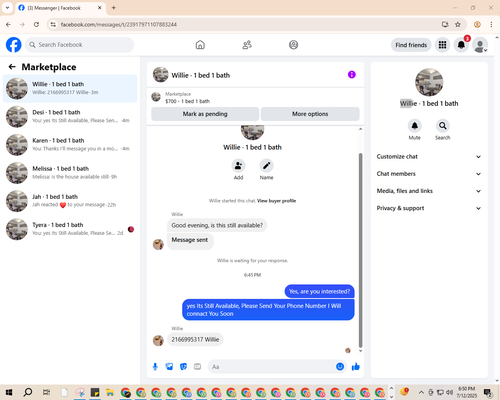
Task: Click the Mark as pending button
Action: [x=205, y=114]
